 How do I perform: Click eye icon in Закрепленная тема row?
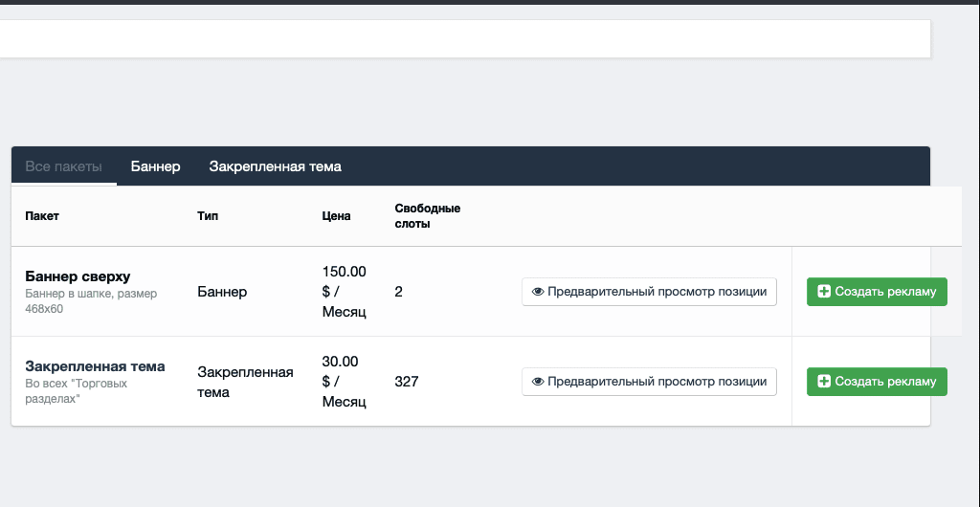538,382
